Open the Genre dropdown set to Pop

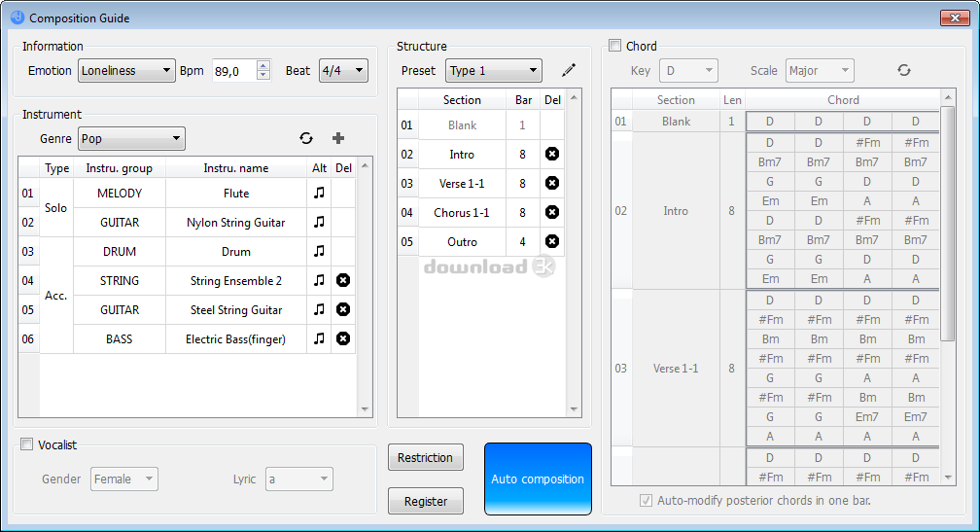click(x=131, y=139)
